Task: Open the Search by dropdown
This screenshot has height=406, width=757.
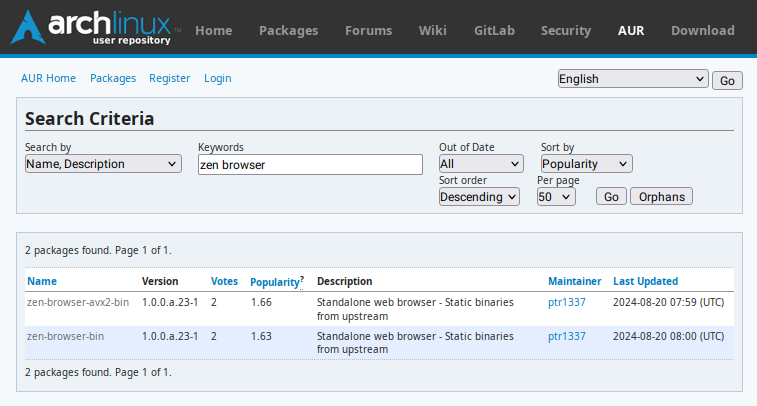Action: pyautogui.click(x=103, y=164)
